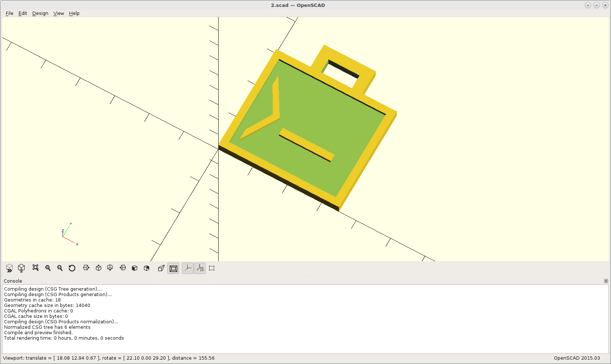The height and width of the screenshot is (364, 611).
Task: Close the Console panel
Action: (x=606, y=281)
